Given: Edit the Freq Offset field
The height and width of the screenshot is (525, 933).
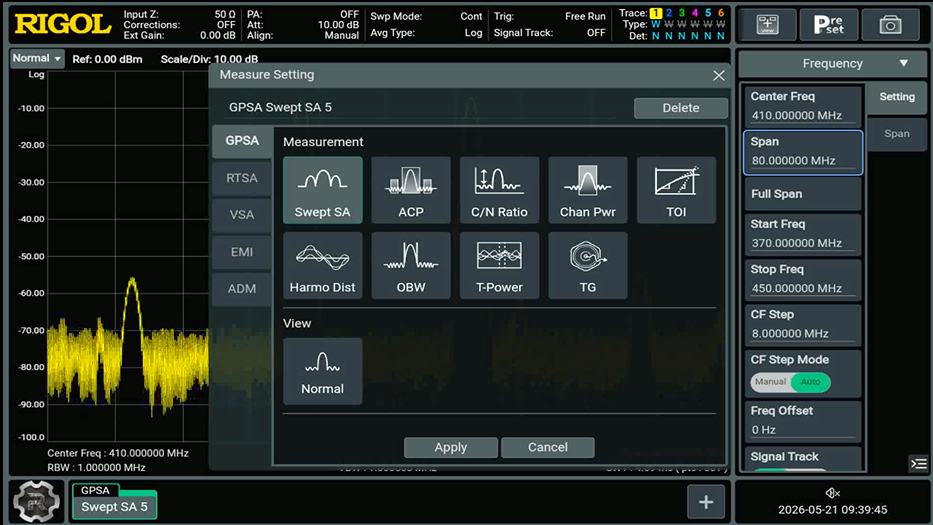Looking at the screenshot, I should tap(803, 421).
